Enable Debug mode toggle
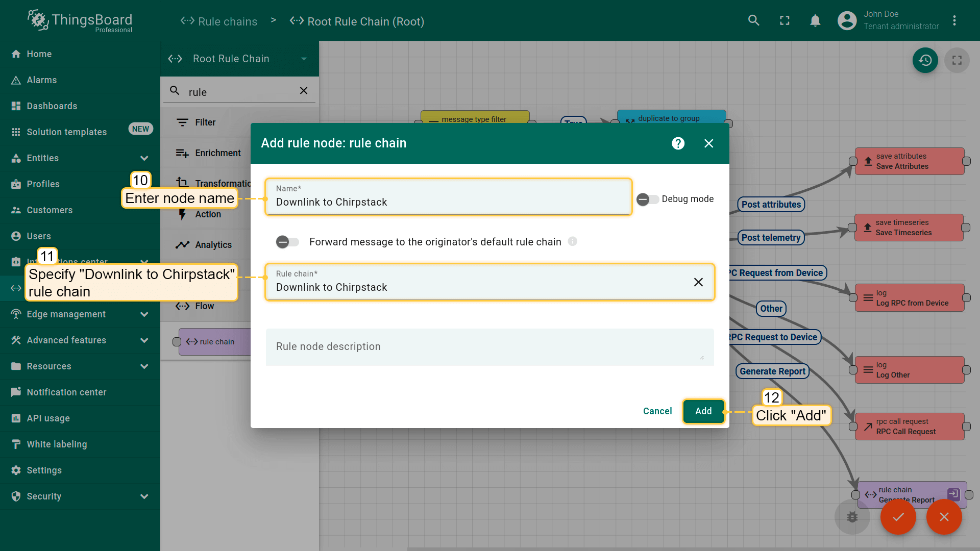This screenshot has width=980, height=551. 647,199
